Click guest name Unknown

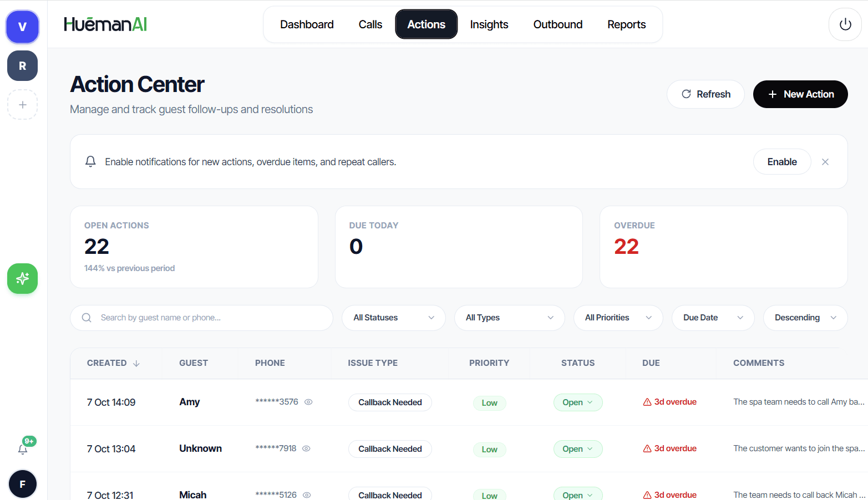[200, 448]
